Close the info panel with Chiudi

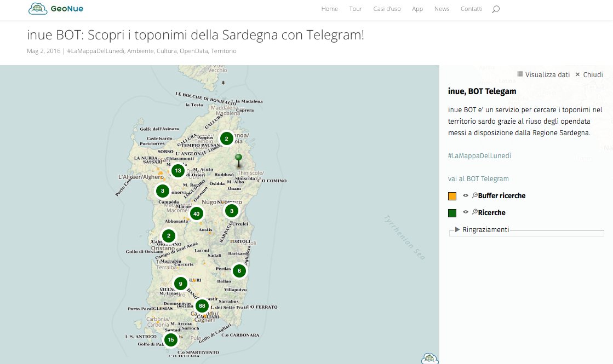click(x=589, y=74)
